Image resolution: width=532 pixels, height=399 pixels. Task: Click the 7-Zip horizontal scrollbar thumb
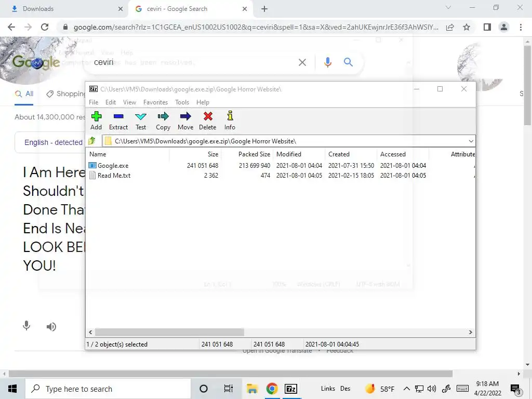(x=169, y=332)
